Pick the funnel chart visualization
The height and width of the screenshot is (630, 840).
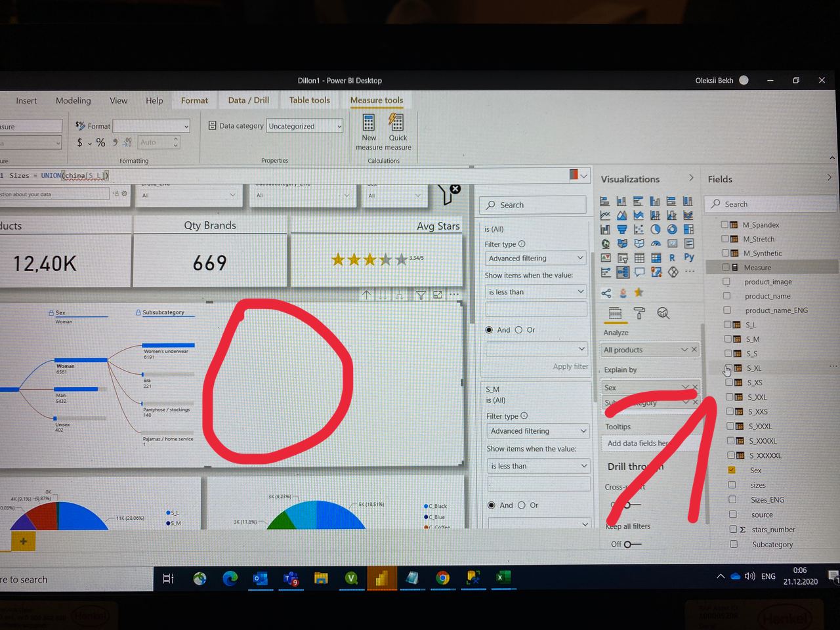[x=621, y=230]
